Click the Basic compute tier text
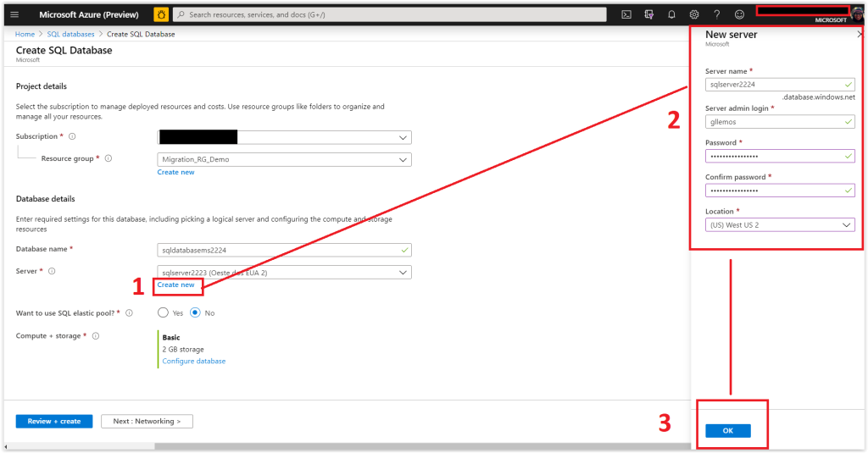The height and width of the screenshot is (453, 868). [x=171, y=337]
